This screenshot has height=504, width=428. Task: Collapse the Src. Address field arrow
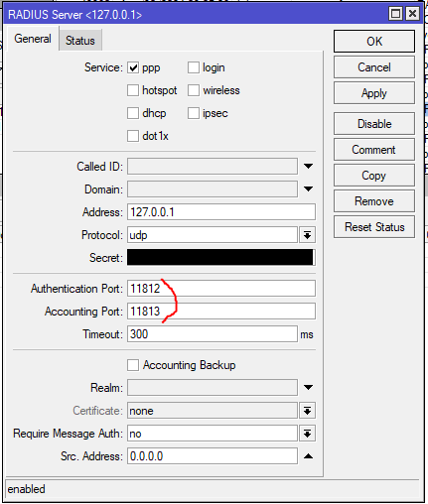pyautogui.click(x=308, y=456)
